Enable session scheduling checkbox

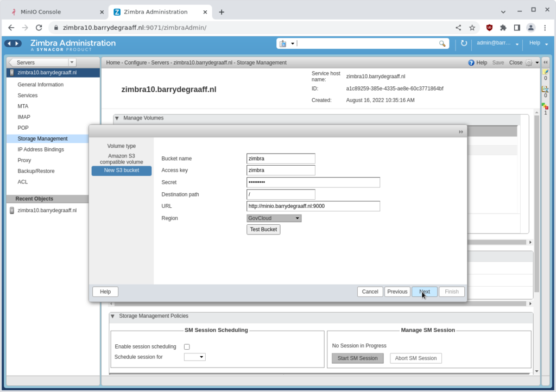click(187, 346)
